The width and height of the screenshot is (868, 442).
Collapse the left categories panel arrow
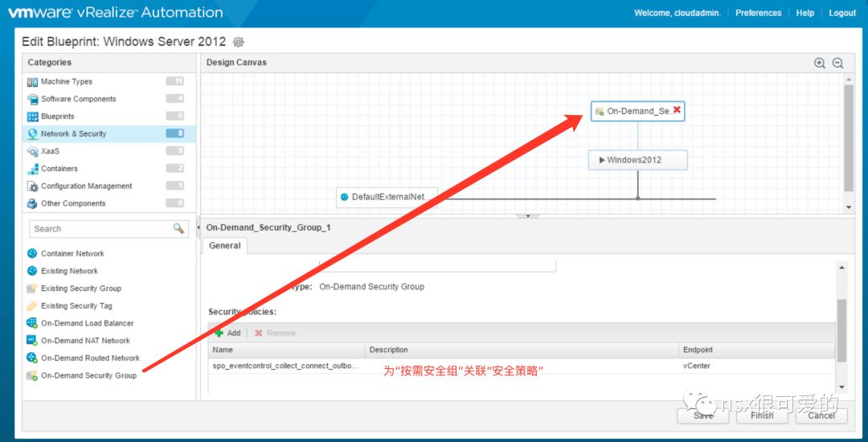coord(199,228)
